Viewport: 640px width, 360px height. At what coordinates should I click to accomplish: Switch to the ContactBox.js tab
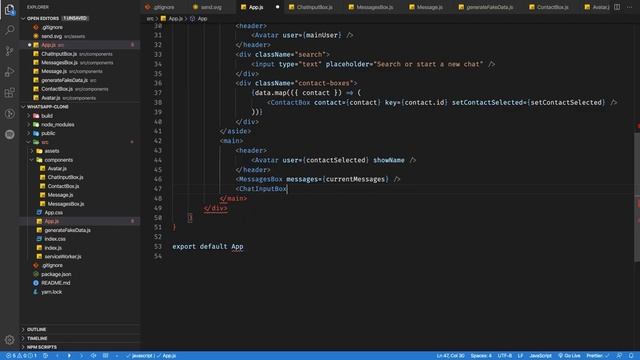[552, 7]
